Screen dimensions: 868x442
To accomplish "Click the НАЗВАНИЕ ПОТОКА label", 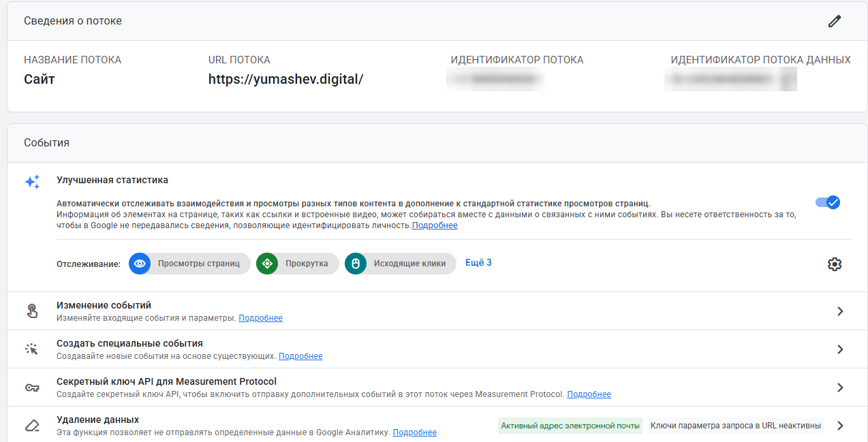I will coord(72,60).
